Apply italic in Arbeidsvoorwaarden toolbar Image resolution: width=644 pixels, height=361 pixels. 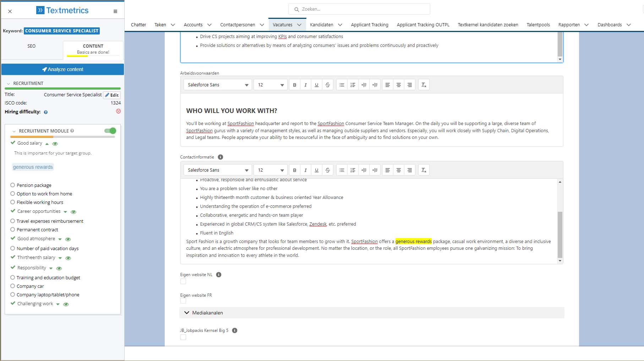[306, 85]
